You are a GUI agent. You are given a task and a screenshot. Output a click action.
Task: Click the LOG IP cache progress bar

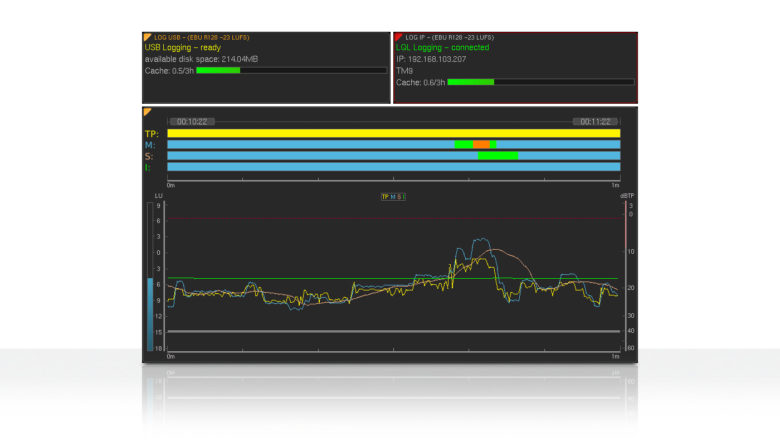point(540,82)
